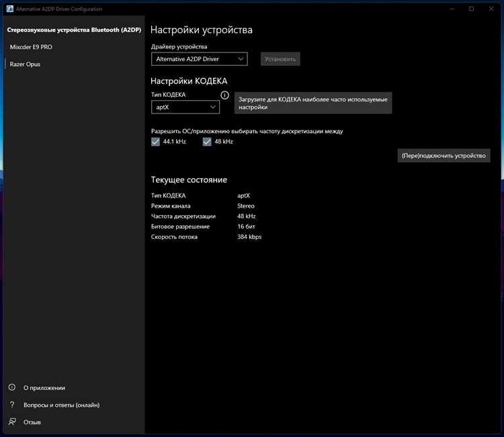Open 'Отзыв' feedback entry

(x=32, y=422)
